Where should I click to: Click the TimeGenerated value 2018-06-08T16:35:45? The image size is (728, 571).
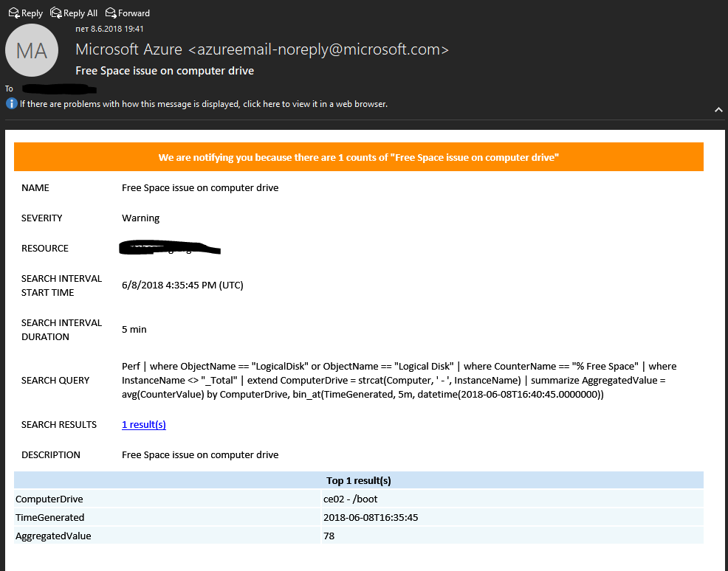tap(371, 517)
